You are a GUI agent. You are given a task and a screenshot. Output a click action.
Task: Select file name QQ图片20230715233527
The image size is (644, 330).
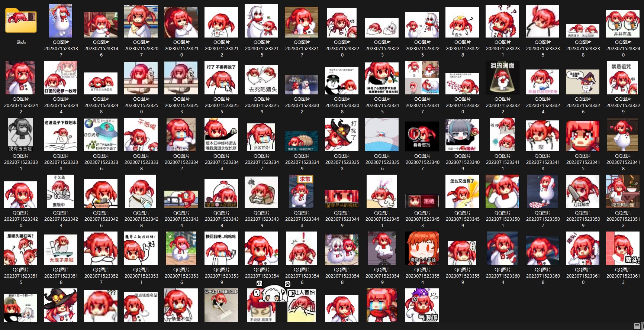pyautogui.click(x=101, y=276)
